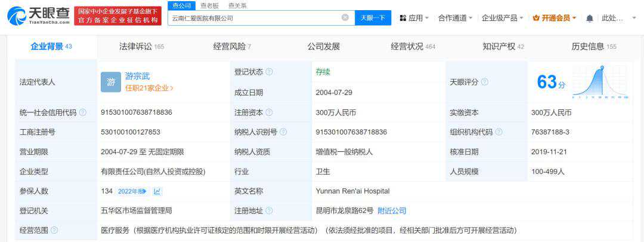Click the notification bell icon
This screenshot has height=242, width=644.
point(590,18)
